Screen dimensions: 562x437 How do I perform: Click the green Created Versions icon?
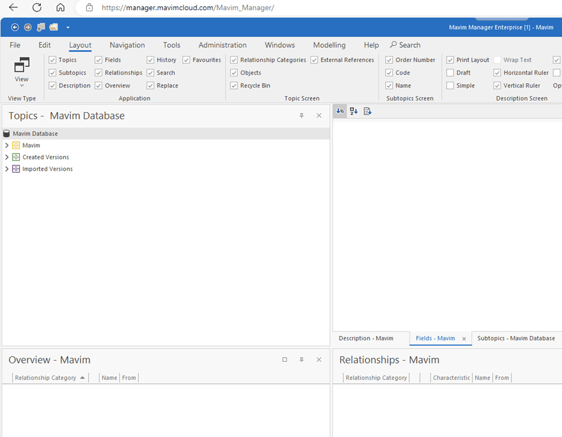(x=16, y=157)
